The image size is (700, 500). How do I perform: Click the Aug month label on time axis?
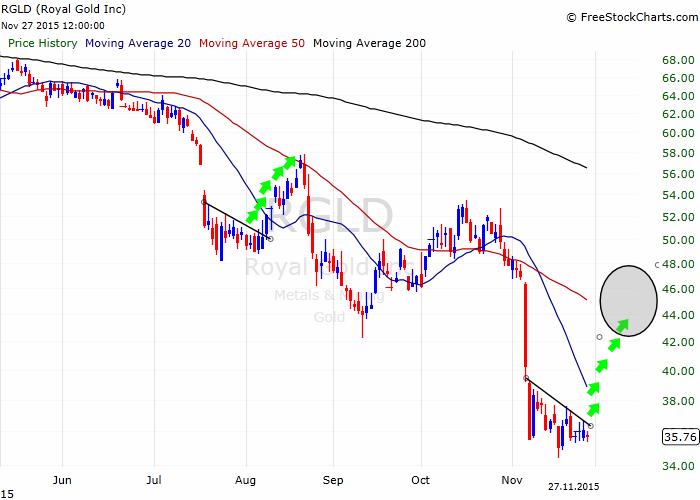point(246,481)
